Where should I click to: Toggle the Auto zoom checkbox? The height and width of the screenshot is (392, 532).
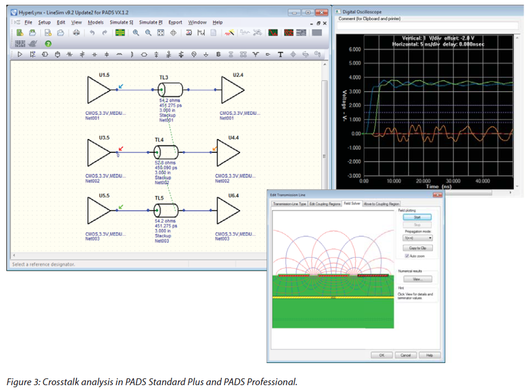pyautogui.click(x=407, y=256)
